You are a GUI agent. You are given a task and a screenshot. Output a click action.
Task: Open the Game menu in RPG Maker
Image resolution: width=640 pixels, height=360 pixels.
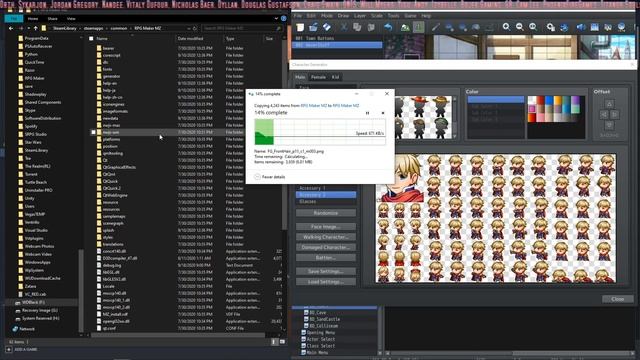(410, 16)
